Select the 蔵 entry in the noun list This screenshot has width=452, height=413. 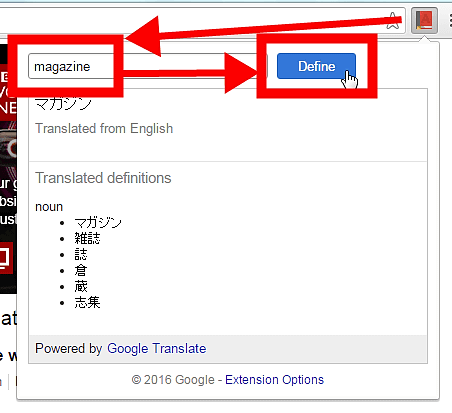pos(81,287)
